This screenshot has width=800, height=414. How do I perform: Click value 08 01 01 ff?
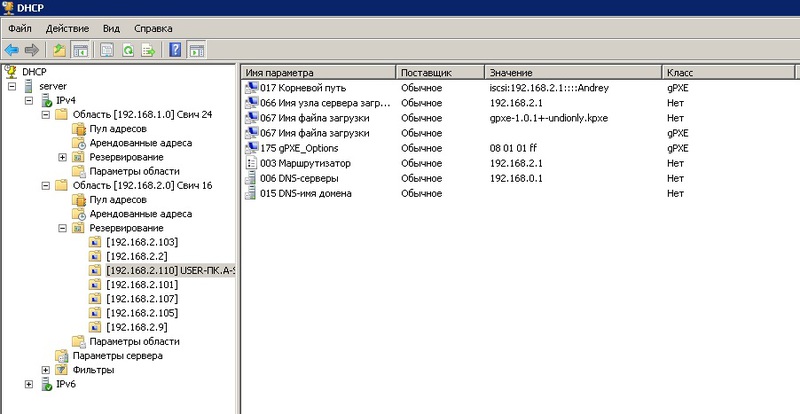coord(513,148)
